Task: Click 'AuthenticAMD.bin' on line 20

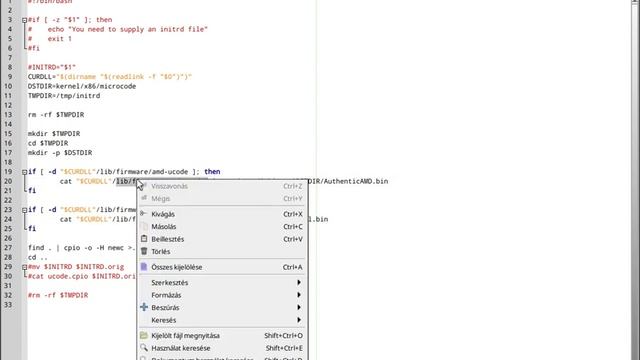Action: pyautogui.click(x=356, y=181)
